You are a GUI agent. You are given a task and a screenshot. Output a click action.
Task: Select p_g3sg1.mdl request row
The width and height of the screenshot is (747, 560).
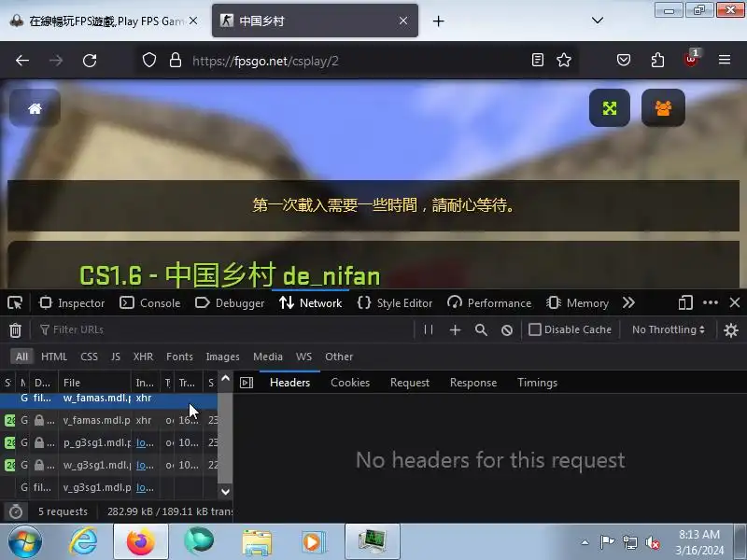(109, 442)
